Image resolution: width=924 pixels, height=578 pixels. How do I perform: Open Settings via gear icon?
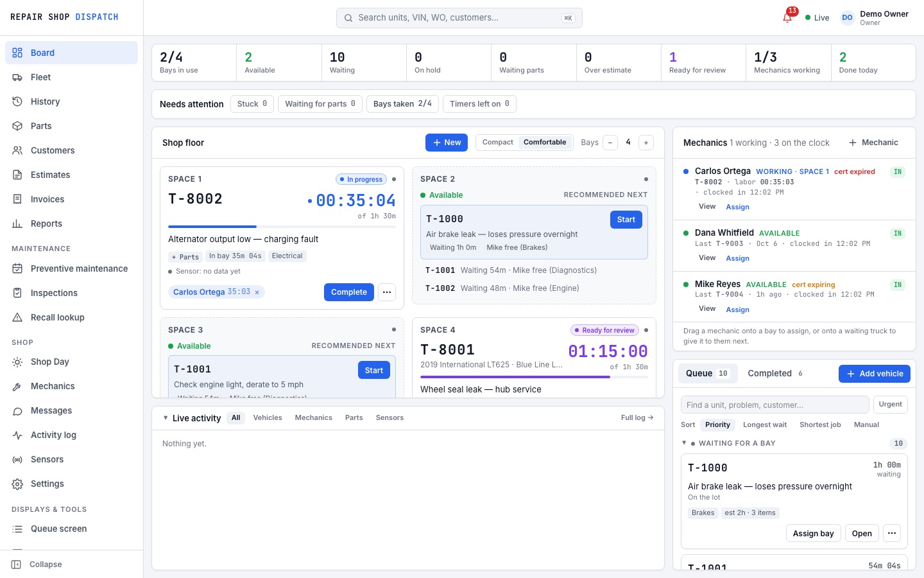pyautogui.click(x=17, y=484)
